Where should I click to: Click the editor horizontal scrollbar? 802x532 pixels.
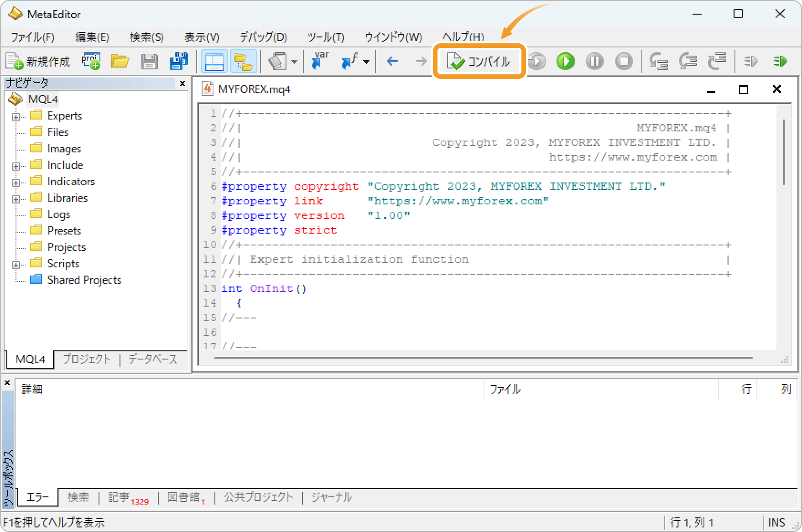click(x=484, y=358)
